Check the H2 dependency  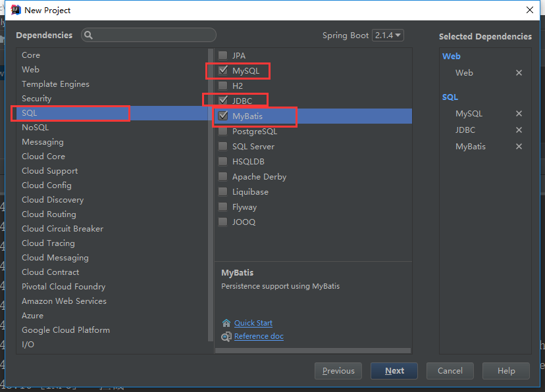tap(222, 86)
